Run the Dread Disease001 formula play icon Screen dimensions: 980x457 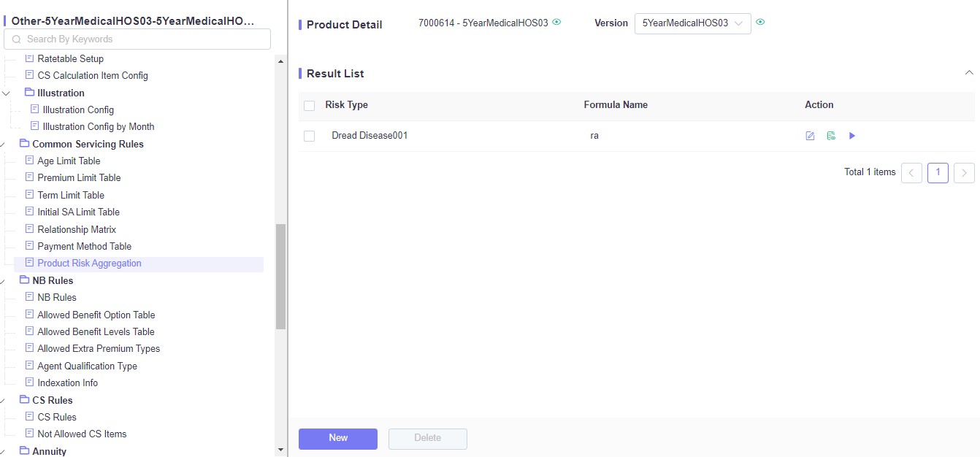pos(852,136)
